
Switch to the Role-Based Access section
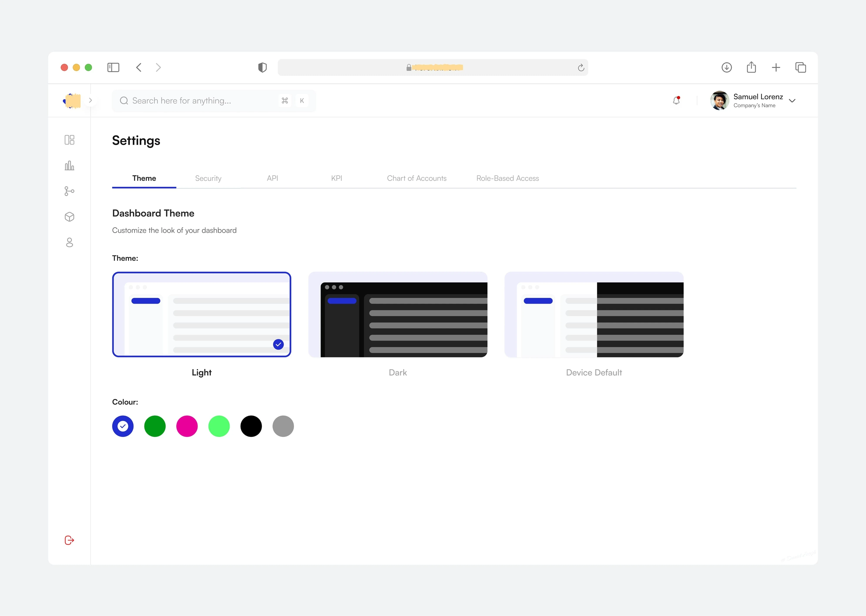(x=508, y=178)
